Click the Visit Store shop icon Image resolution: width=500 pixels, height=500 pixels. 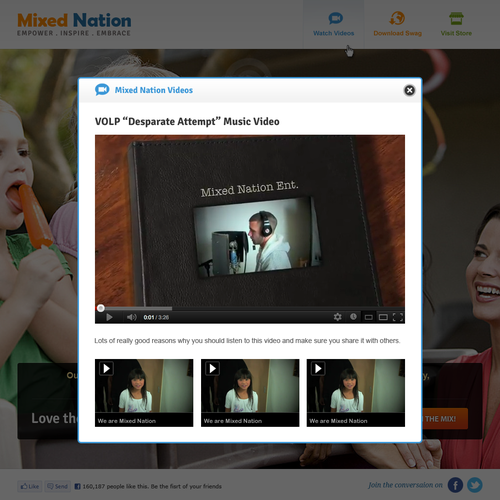[x=456, y=18]
